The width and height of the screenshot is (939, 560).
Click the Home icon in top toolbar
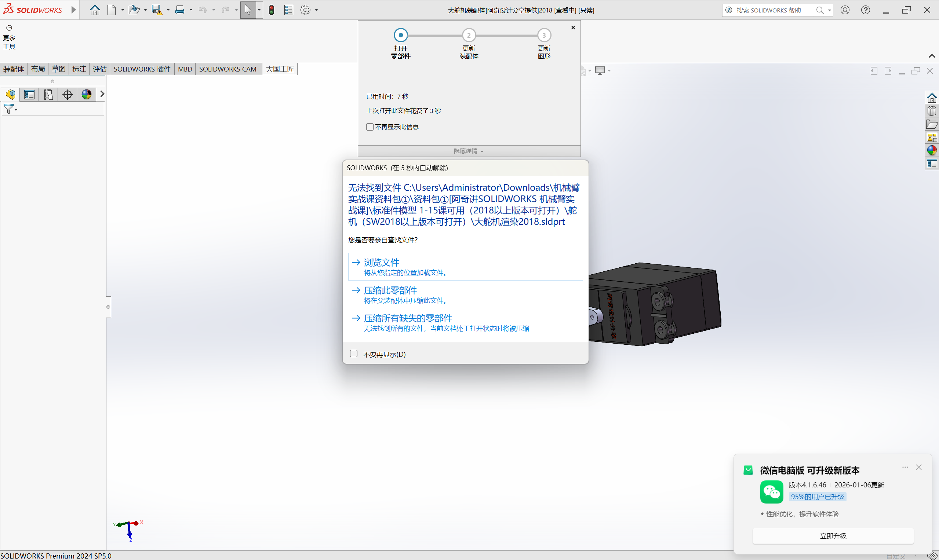click(95, 10)
